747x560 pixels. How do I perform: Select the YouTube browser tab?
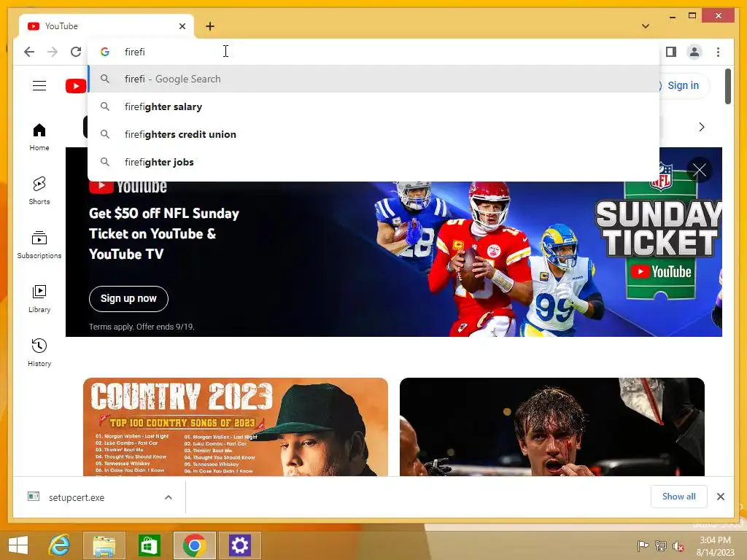tap(107, 26)
